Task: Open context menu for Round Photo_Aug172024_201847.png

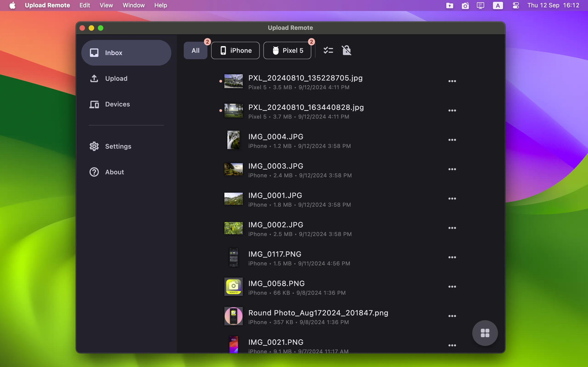Action: coord(452,316)
